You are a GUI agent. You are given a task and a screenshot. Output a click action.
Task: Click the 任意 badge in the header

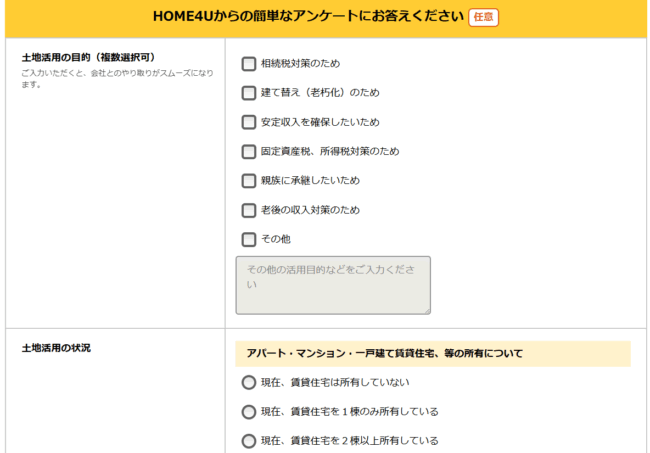483,17
